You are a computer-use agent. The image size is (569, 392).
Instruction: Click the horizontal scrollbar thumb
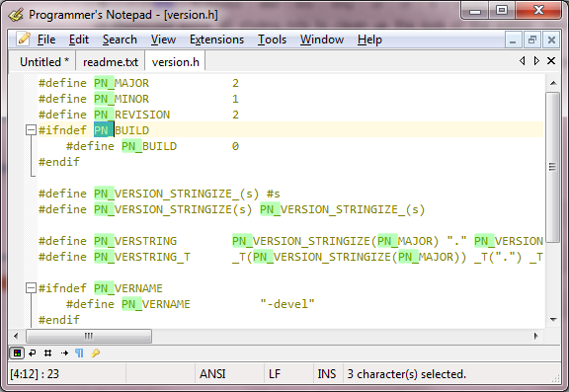pos(89,336)
